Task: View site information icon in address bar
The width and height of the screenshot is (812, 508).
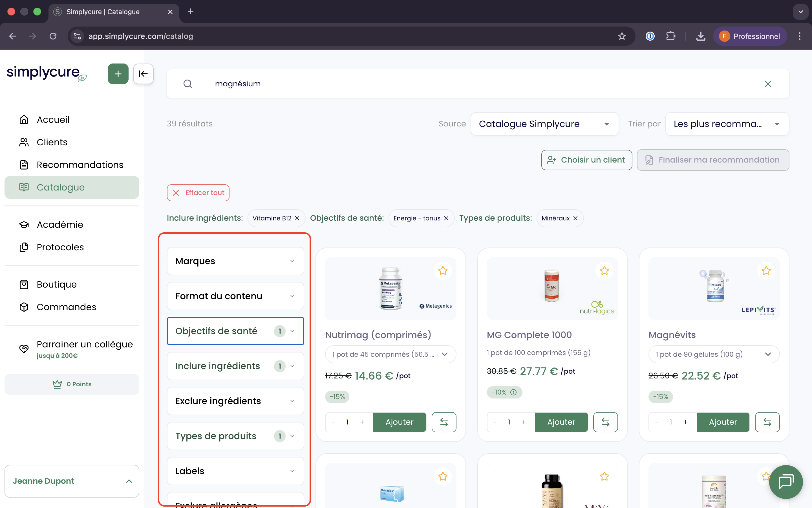Action: [78, 36]
